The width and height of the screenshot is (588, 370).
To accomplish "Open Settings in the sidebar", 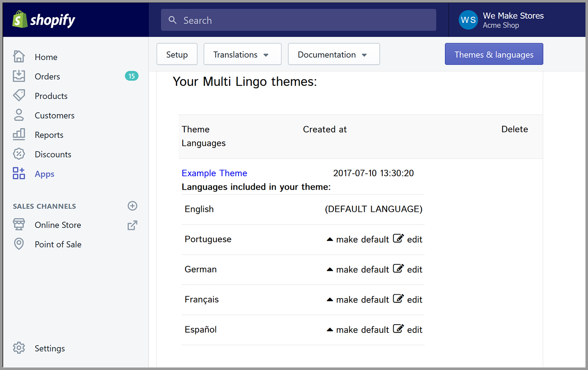I will pos(50,348).
